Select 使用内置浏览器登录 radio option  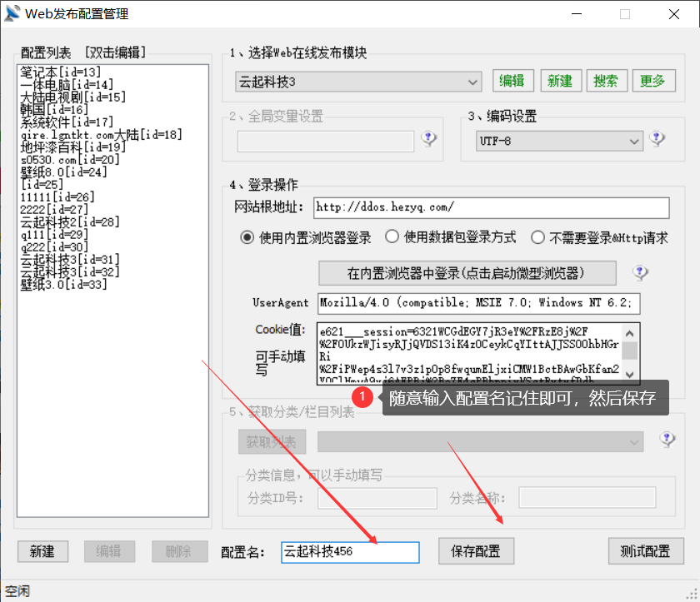(247, 237)
